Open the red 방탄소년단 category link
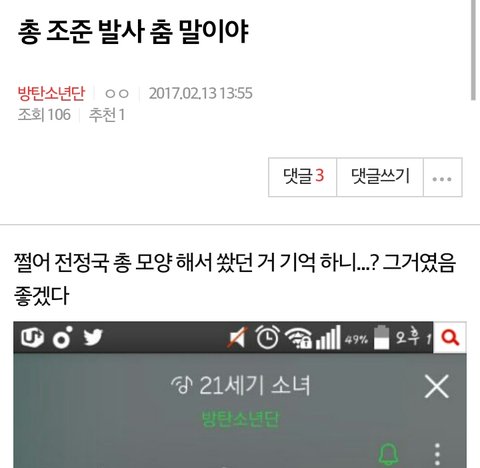Screen dimensions: 480x468 pyautogui.click(x=51, y=93)
